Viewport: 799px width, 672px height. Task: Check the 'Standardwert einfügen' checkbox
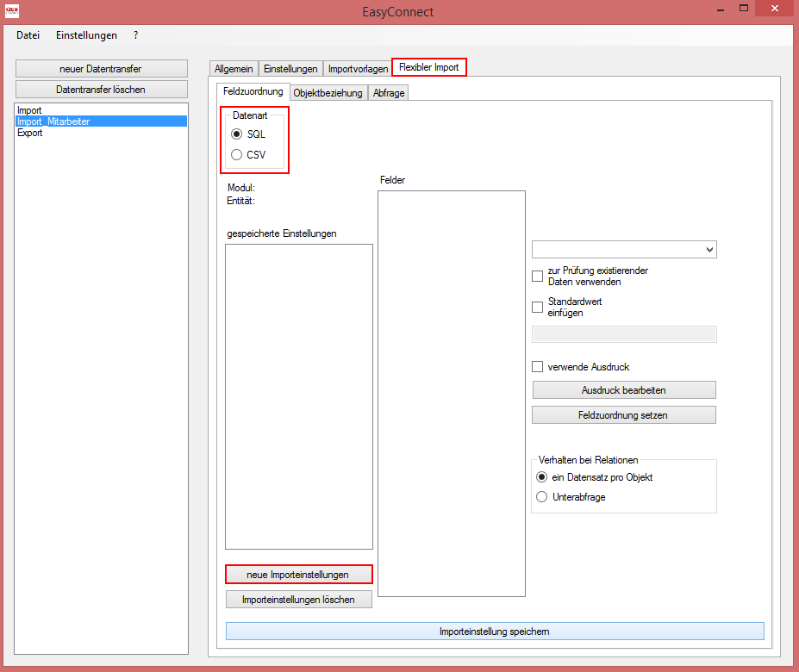click(x=538, y=308)
